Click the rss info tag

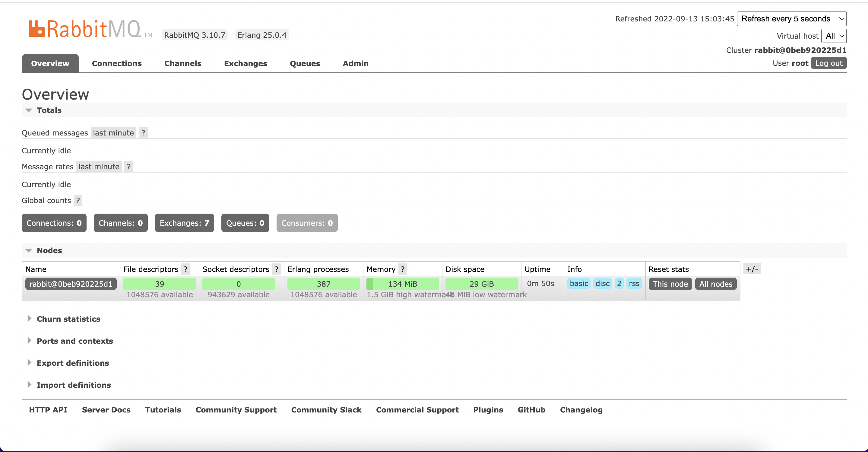point(634,283)
